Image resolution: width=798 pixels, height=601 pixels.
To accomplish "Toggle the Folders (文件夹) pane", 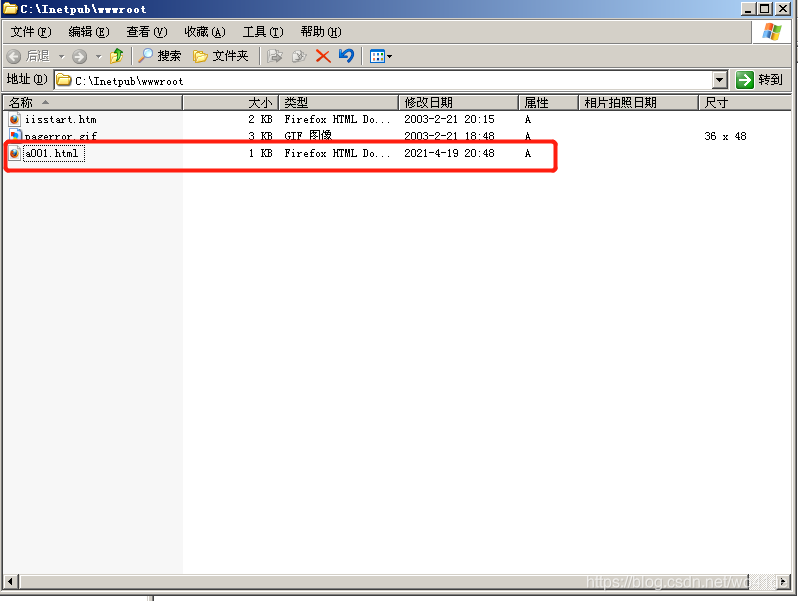I will click(x=220, y=56).
